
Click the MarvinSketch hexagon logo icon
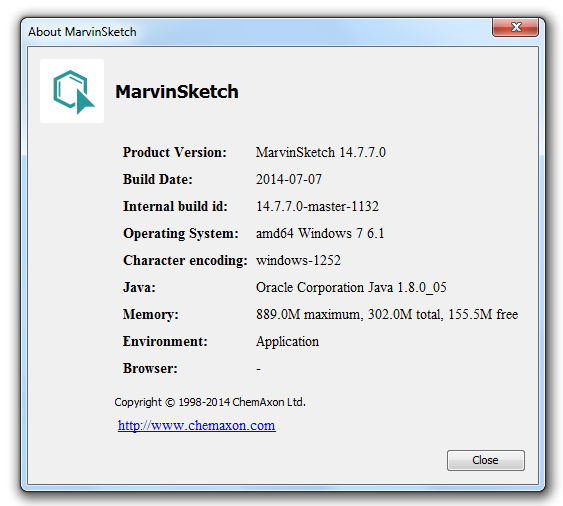(72, 91)
